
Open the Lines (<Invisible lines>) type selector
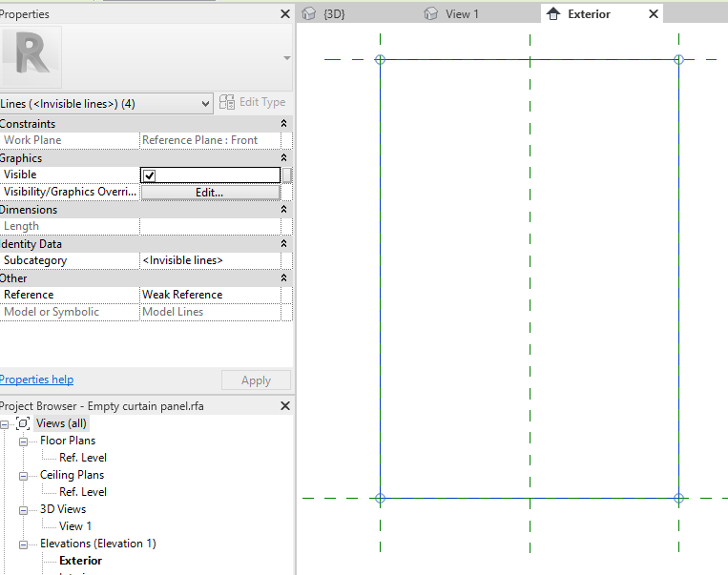(x=106, y=104)
